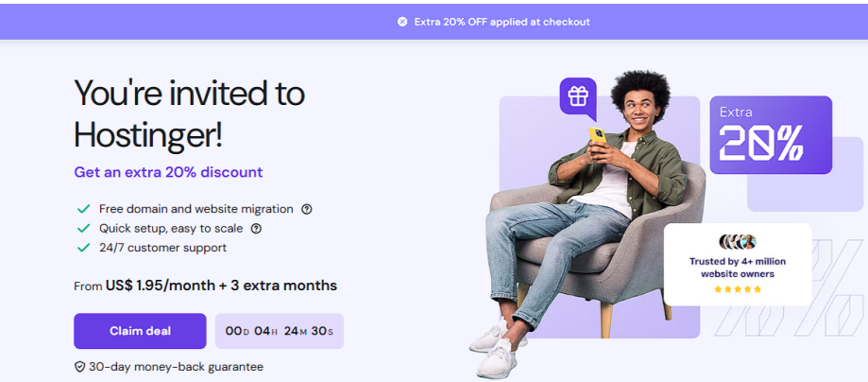Click the 'You're invited to Hostinger!' heading
The width and height of the screenshot is (868, 382).
(189, 113)
